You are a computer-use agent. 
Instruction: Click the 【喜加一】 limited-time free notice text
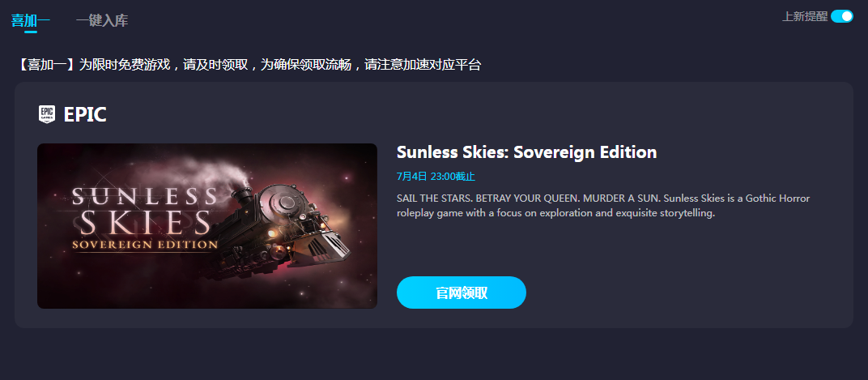coord(249,65)
